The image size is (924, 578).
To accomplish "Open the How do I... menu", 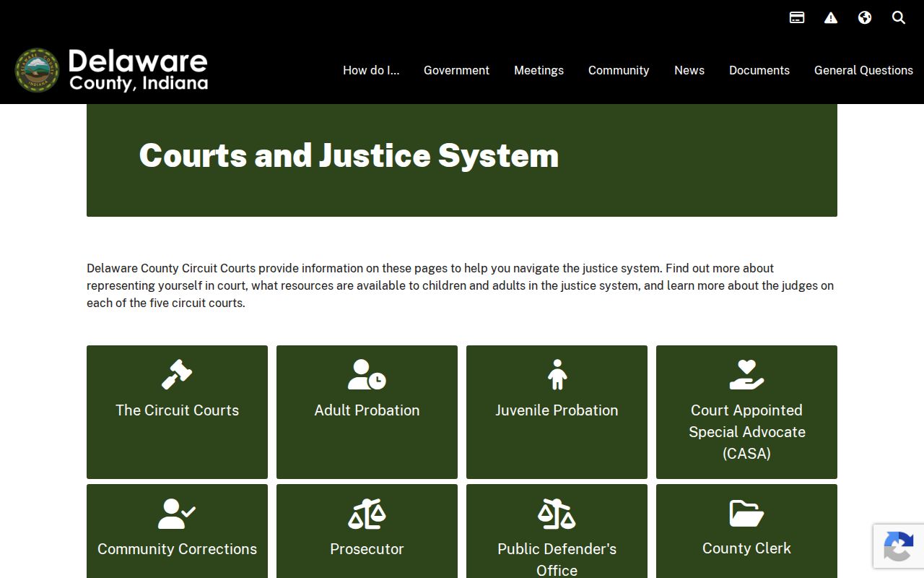I will click(x=371, y=70).
